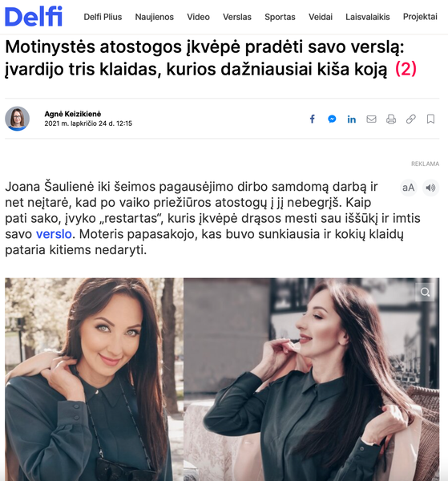
Task: Print the article
Action: 391,119
